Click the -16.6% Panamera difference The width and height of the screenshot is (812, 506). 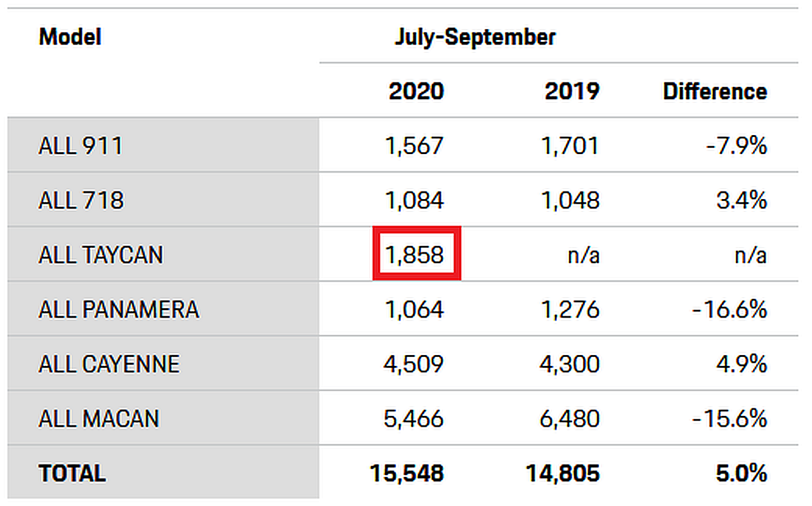pos(730,309)
